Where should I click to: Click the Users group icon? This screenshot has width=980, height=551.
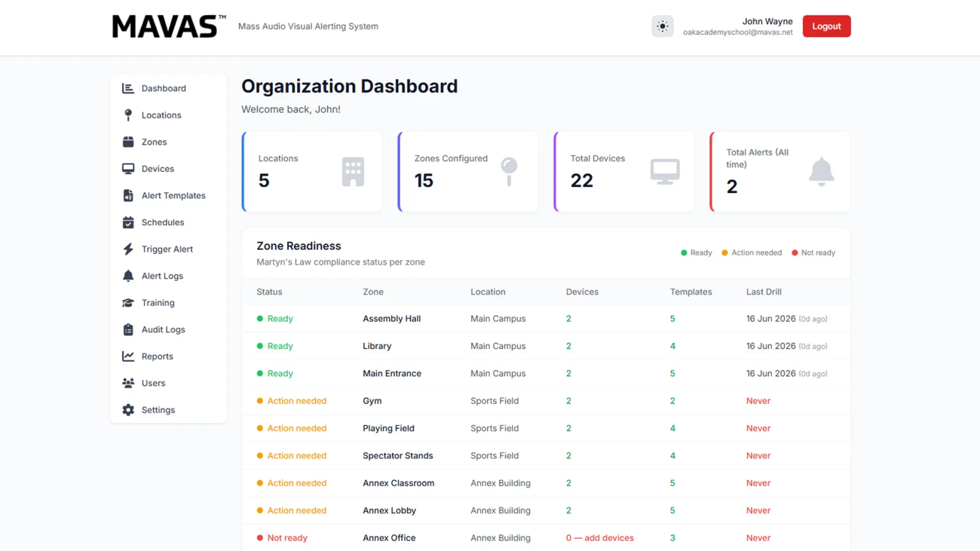point(128,383)
